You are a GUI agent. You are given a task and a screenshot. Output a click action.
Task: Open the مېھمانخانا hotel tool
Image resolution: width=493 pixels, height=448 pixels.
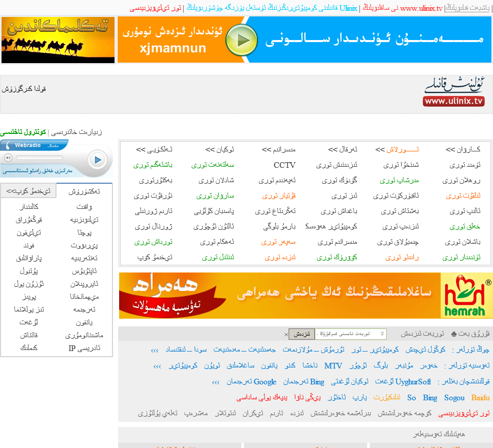(84, 297)
